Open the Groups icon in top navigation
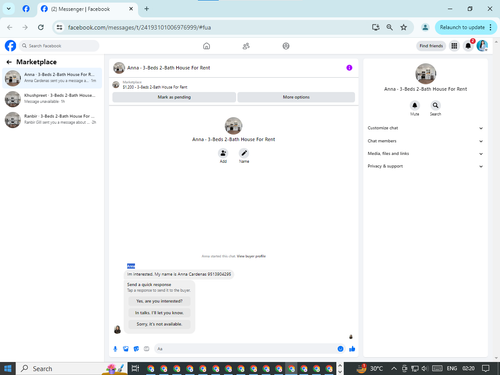Viewport: 500px width, 375px height. point(286,46)
